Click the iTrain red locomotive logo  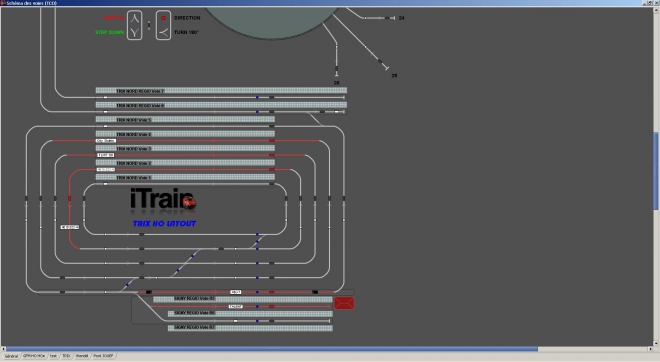point(189,202)
